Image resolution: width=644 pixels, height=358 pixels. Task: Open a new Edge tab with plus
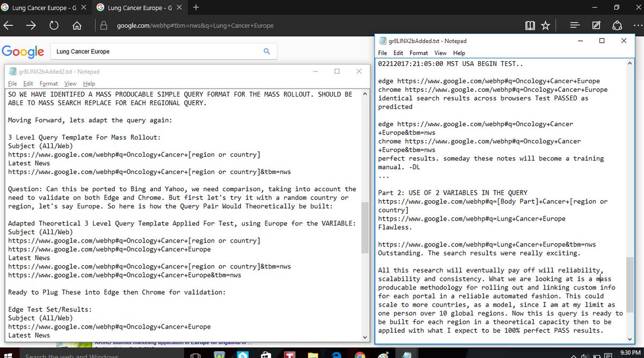[x=196, y=8]
